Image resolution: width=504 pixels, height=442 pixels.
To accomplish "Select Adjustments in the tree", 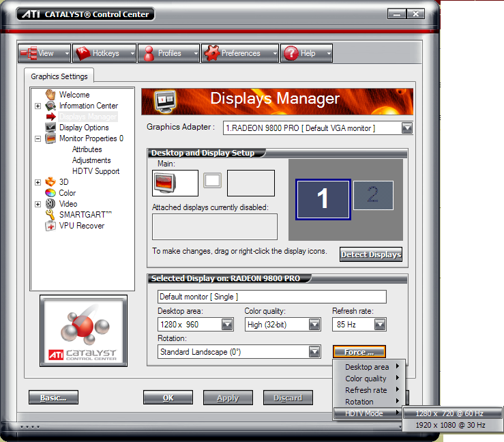I will coord(91,160).
